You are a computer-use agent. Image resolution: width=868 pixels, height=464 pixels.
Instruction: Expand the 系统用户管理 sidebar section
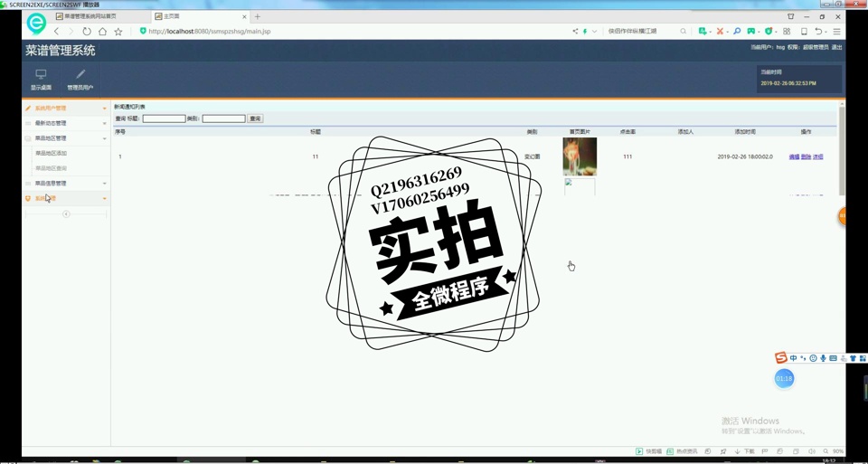point(65,109)
